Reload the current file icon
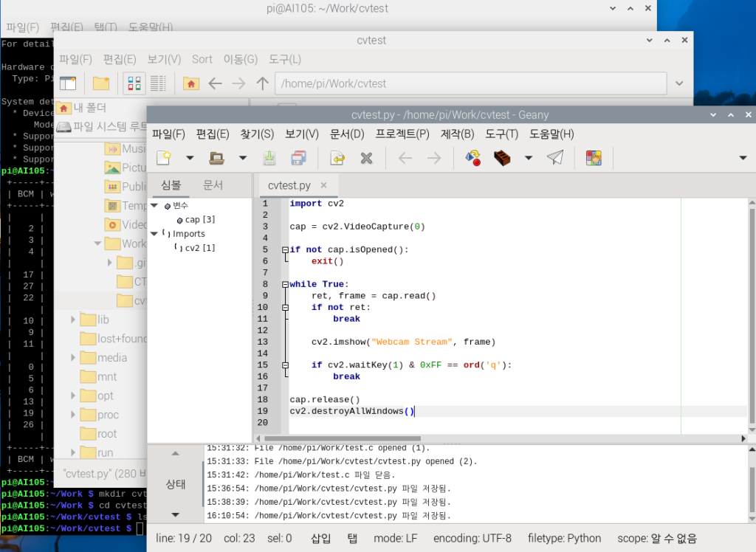This screenshot has width=756, height=552. click(x=337, y=158)
